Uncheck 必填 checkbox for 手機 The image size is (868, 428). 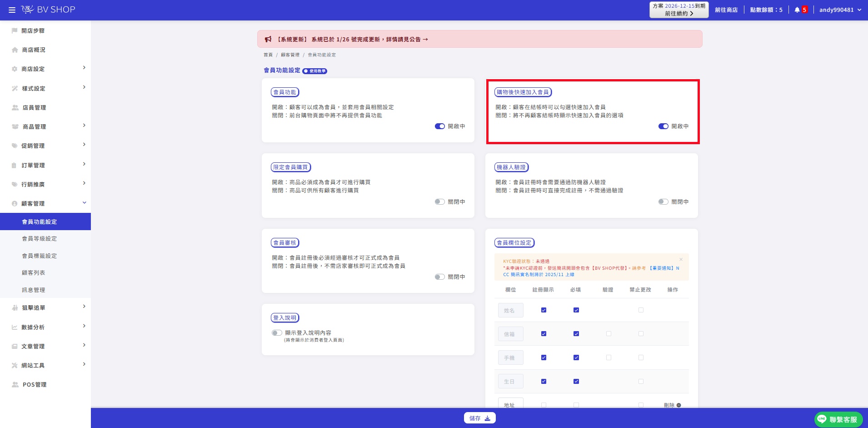[576, 358]
